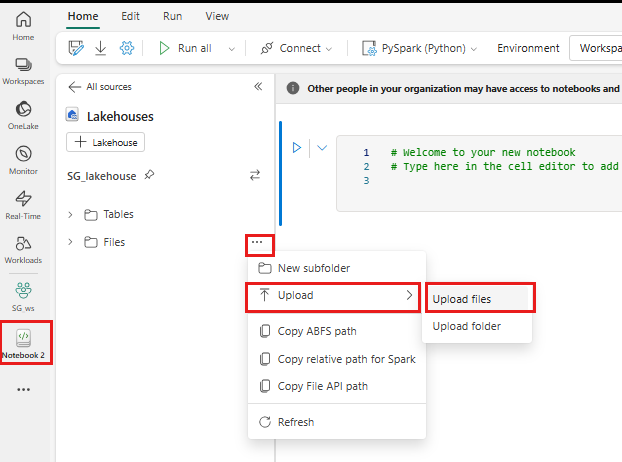Open OneLake in the left navigation
622x462 pixels.
23,115
